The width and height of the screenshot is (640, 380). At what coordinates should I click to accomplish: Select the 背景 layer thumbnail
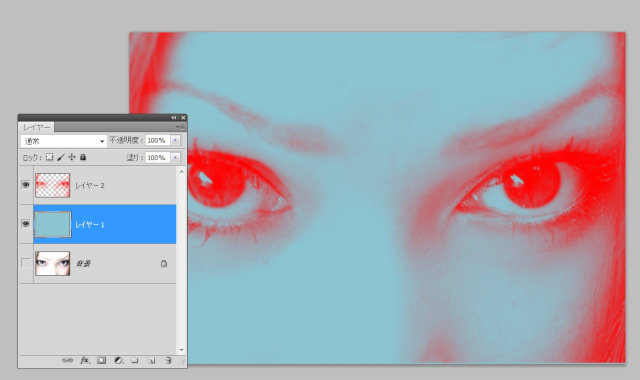53,263
